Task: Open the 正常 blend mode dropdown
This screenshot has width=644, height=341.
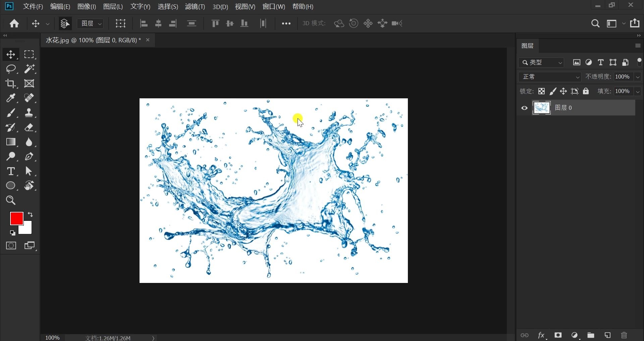Action: (x=550, y=77)
